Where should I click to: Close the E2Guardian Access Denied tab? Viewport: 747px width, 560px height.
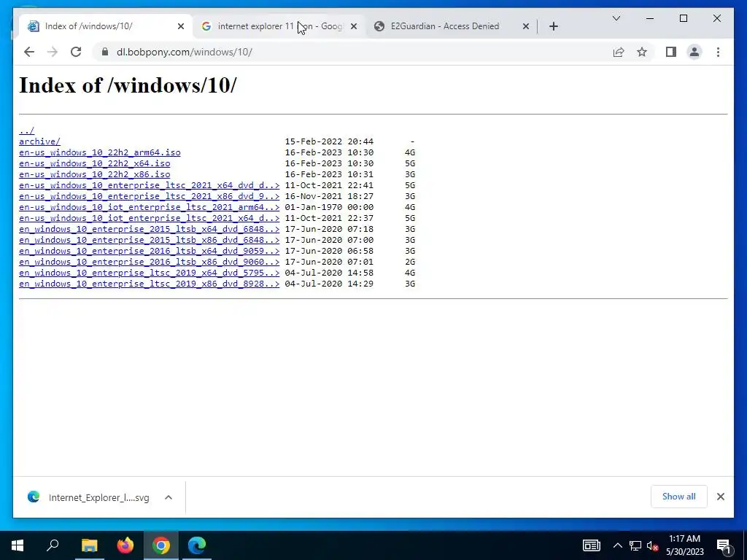pos(525,26)
